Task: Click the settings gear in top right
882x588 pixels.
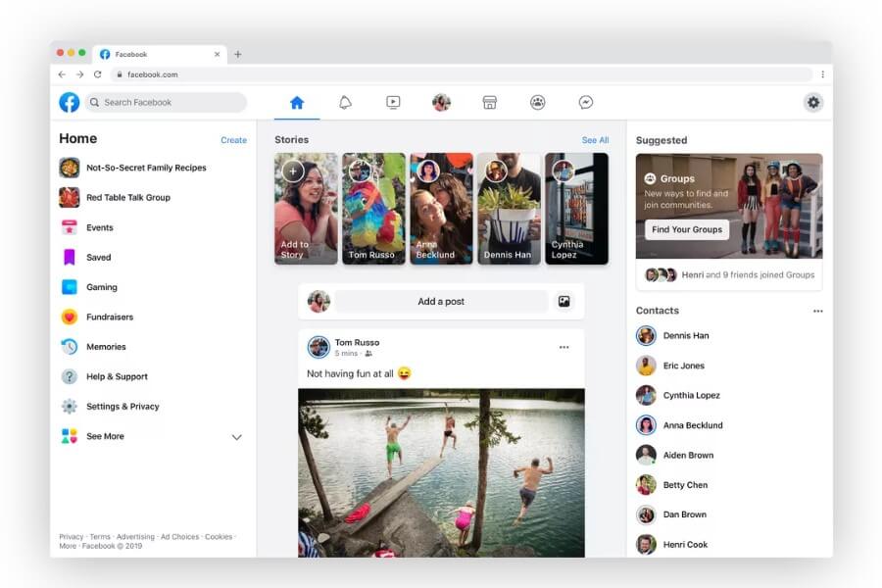Action: tap(813, 102)
